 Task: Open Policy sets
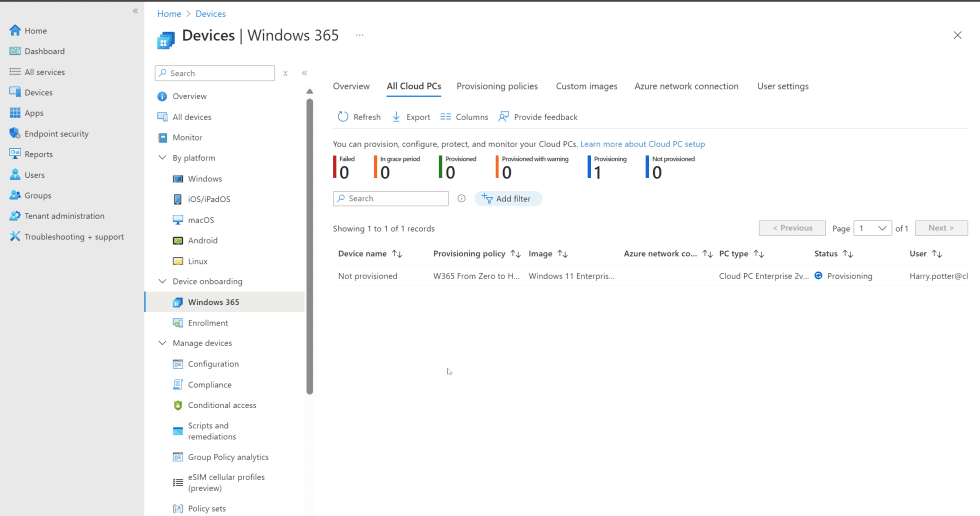pos(199,509)
